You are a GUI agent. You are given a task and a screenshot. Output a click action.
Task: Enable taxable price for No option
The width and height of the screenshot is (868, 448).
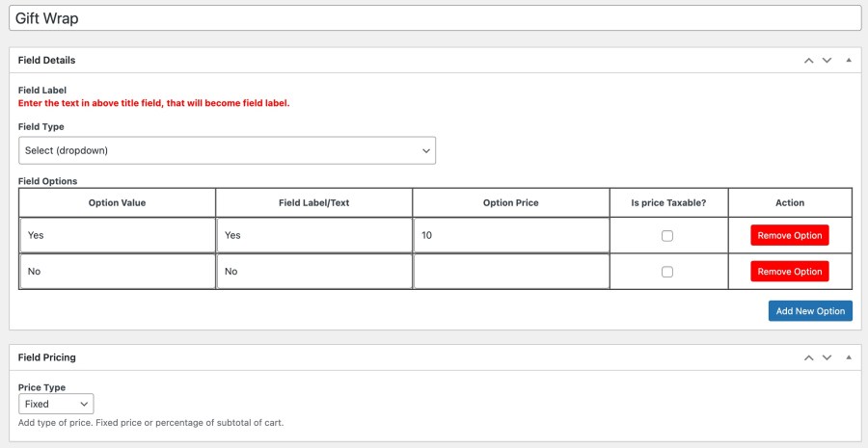pos(667,272)
